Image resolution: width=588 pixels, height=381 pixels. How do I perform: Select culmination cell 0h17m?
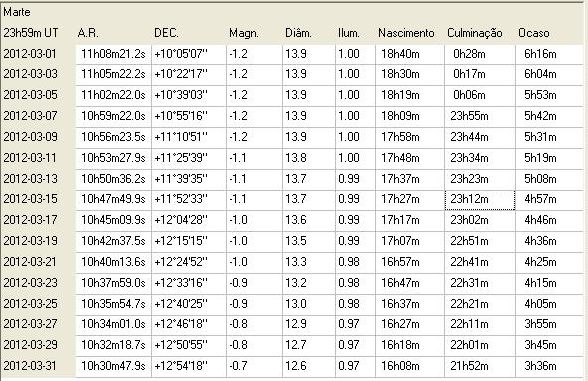point(480,74)
